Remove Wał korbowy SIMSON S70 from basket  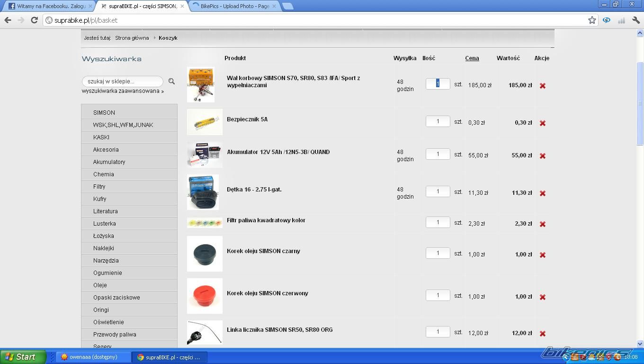click(543, 86)
